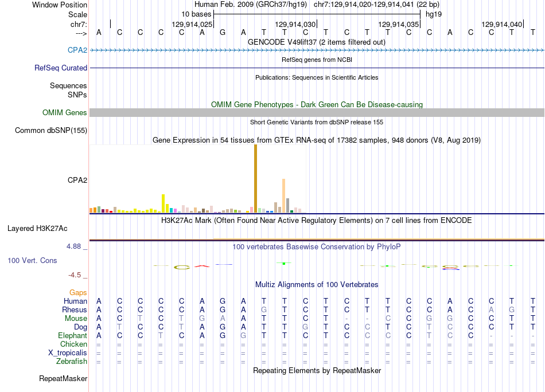
Task: Click the blue CPA2 gene label
Action: (77, 50)
